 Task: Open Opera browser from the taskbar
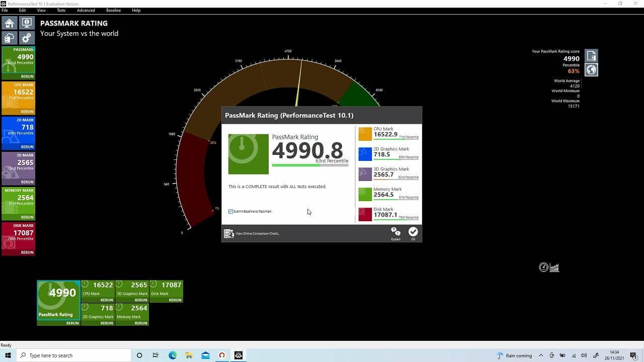tap(221, 355)
